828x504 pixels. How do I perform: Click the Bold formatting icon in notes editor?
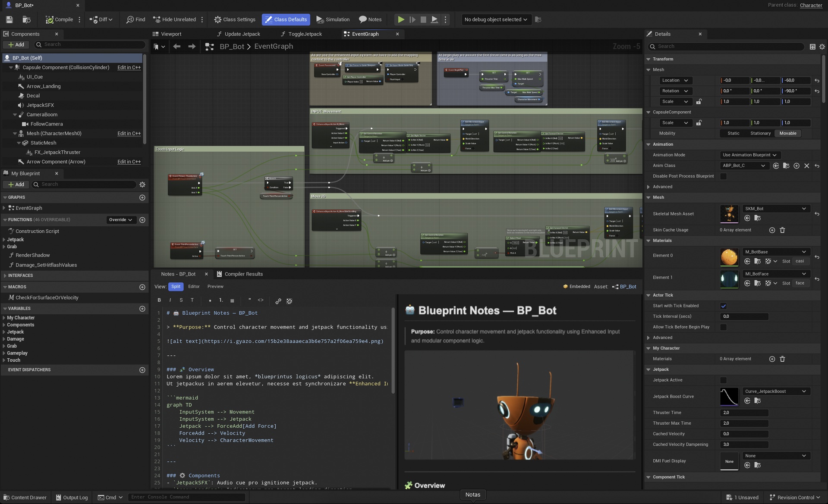click(x=159, y=301)
